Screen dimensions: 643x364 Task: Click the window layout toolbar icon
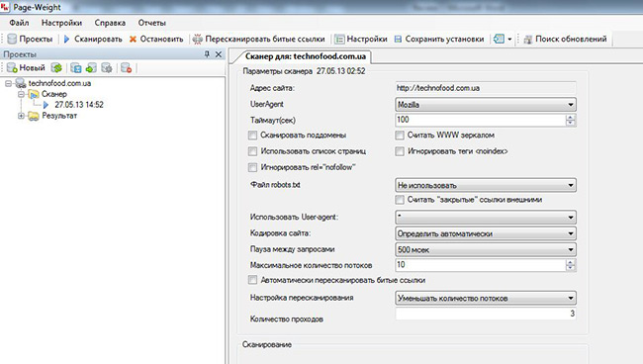499,39
